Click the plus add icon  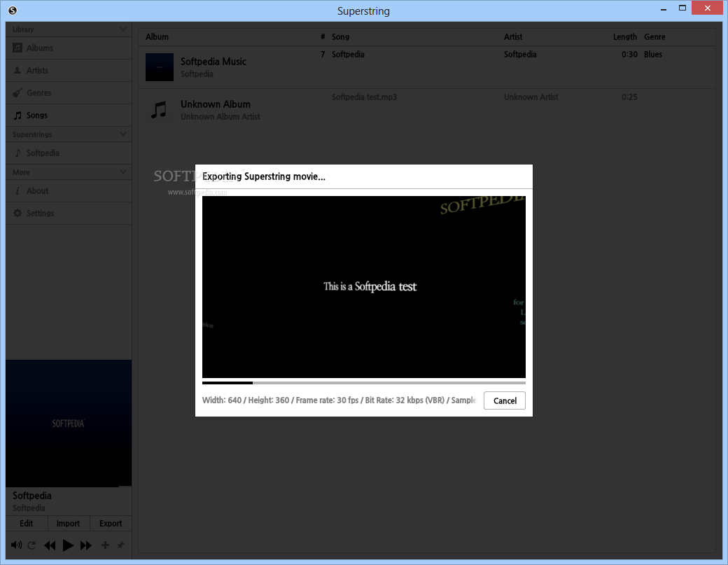tap(106, 545)
